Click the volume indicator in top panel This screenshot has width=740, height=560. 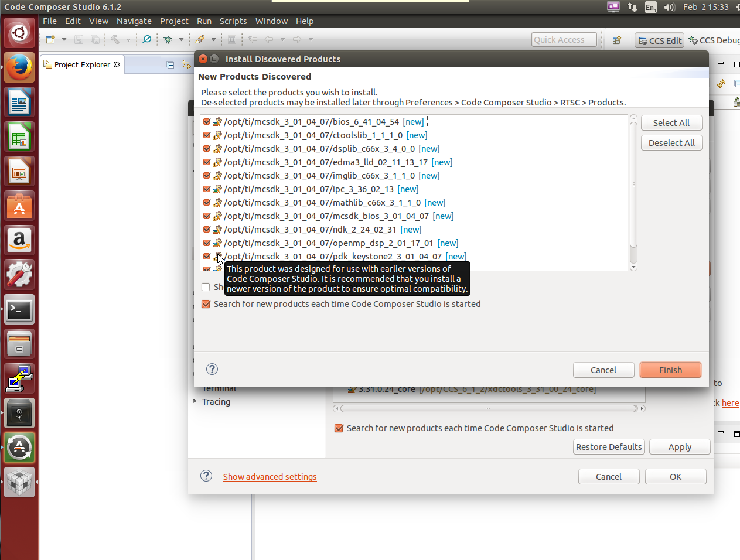(670, 7)
